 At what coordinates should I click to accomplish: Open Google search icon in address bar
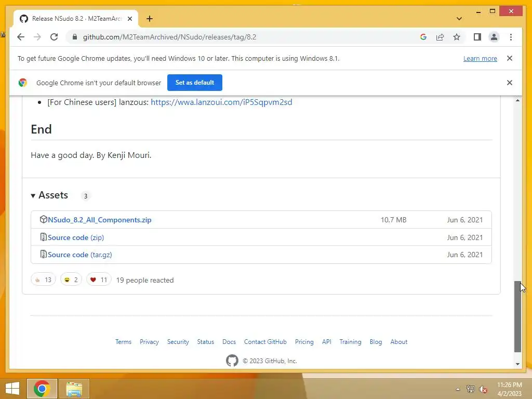[423, 37]
